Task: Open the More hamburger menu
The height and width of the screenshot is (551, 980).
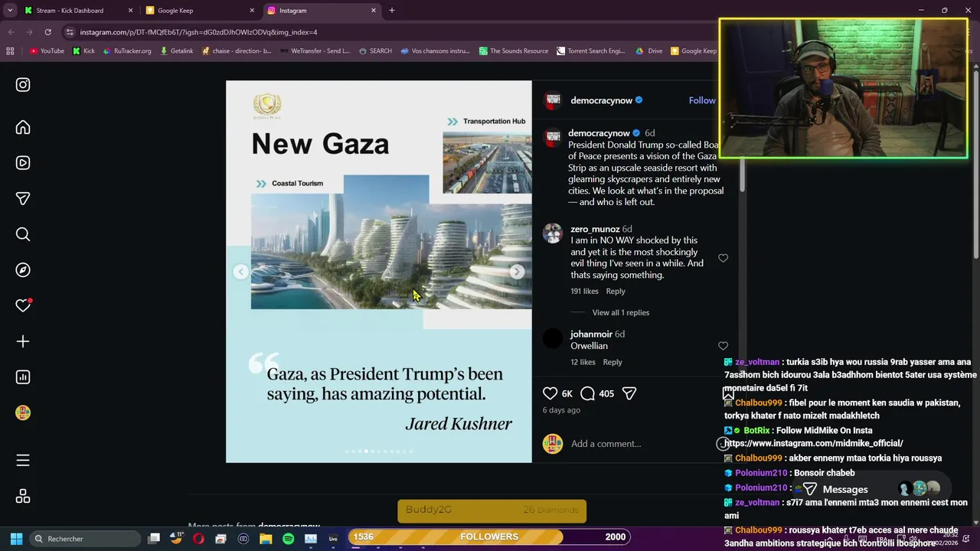Action: (23, 460)
